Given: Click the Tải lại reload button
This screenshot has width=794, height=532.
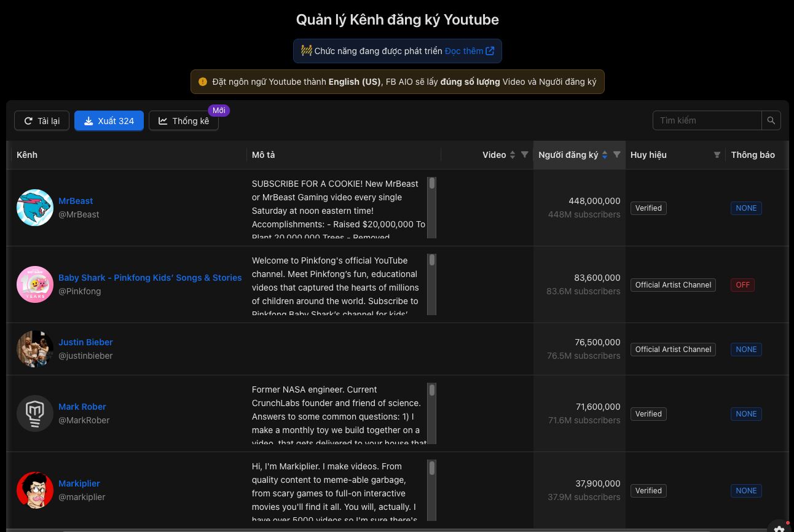Looking at the screenshot, I should pyautogui.click(x=42, y=120).
